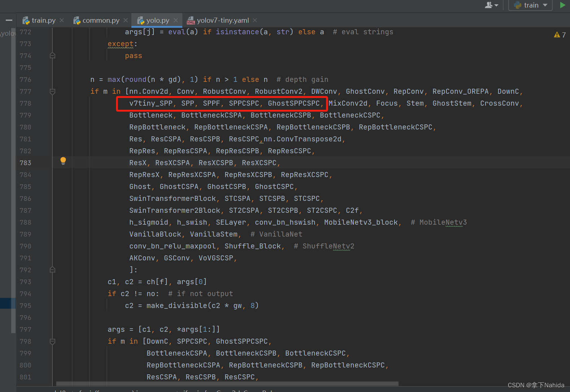Click the YML file icon on yolov7-tiny.yaml tab
This screenshot has height=392, width=570.
(x=191, y=21)
